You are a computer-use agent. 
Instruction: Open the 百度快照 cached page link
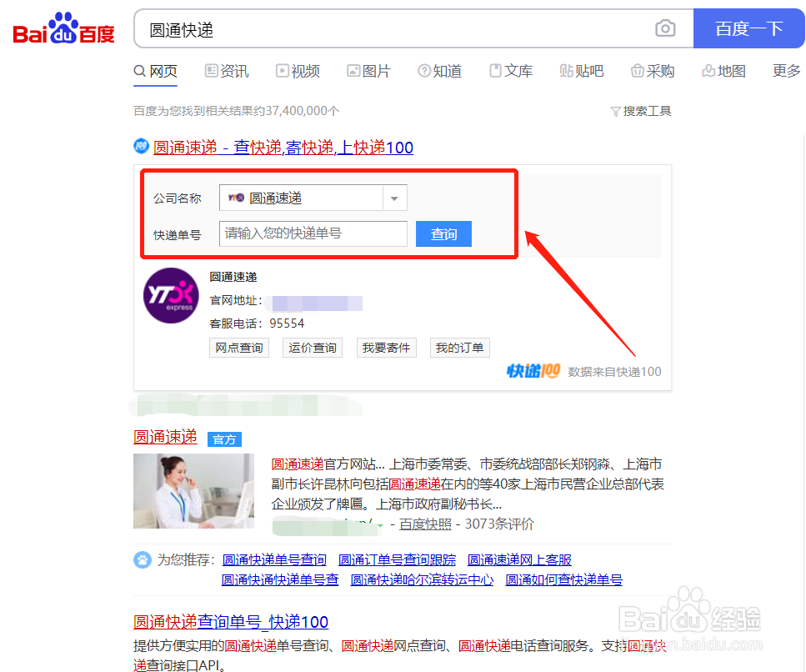tap(425, 524)
